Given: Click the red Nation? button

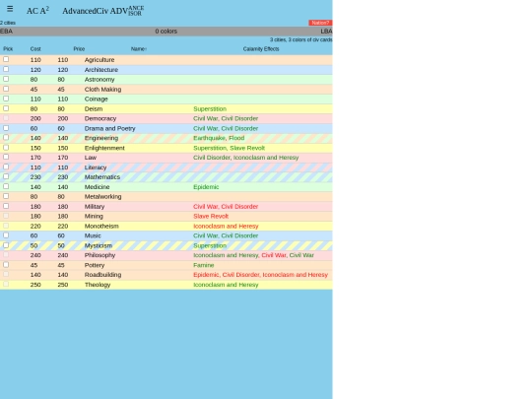Looking at the screenshot, I should click(x=320, y=23).
